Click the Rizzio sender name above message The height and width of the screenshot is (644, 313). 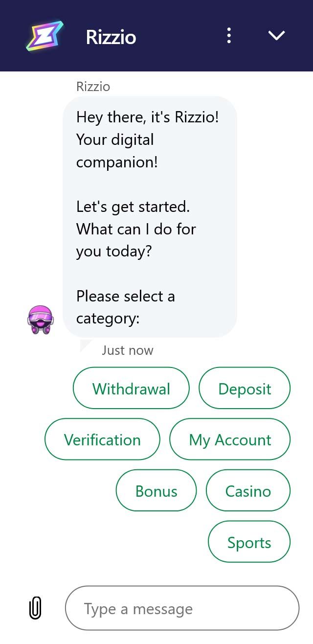click(x=93, y=87)
